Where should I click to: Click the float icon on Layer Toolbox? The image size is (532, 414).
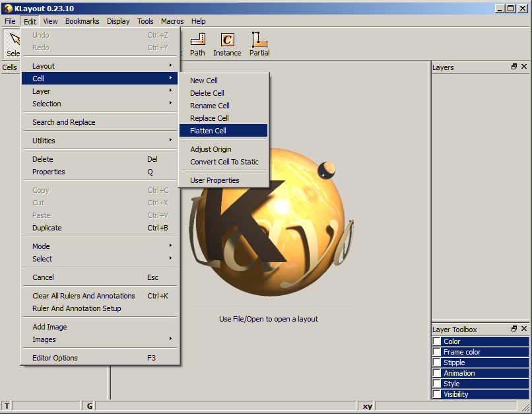pos(514,329)
